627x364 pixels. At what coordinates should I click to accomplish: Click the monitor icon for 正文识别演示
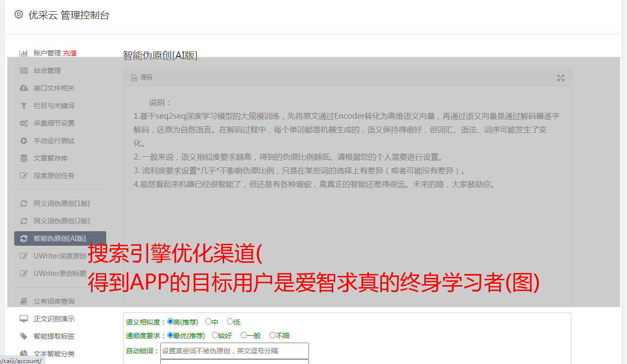[x=23, y=319]
